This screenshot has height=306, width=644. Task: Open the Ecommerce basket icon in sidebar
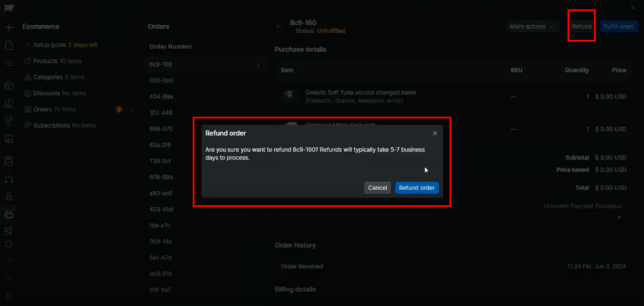coord(9,213)
